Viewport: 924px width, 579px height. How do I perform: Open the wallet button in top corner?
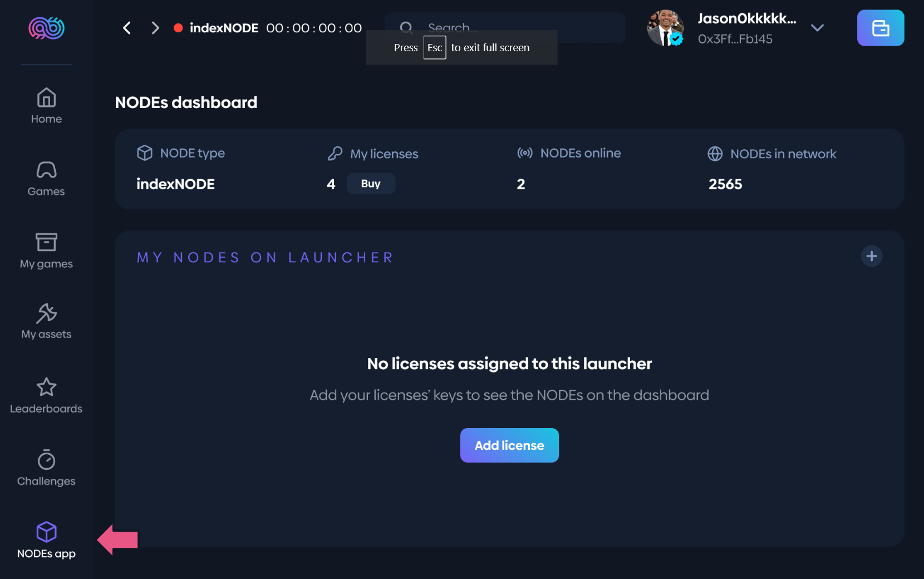pyautogui.click(x=880, y=28)
